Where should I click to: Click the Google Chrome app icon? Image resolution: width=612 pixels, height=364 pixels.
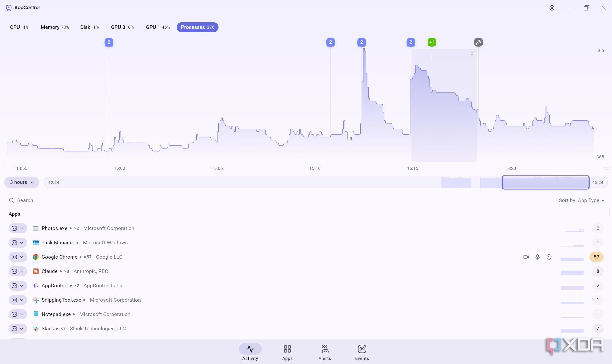36,257
